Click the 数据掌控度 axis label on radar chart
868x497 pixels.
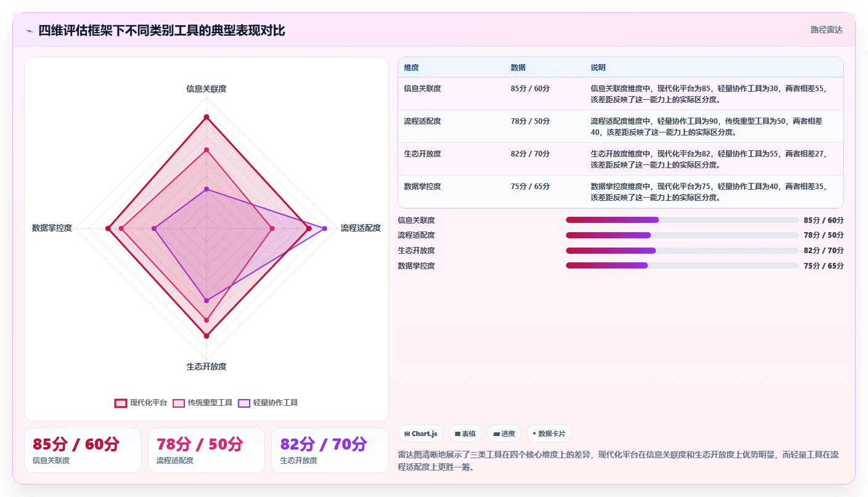[52, 228]
